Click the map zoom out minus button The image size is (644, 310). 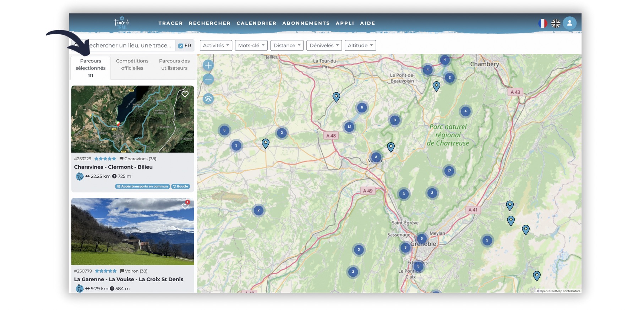coord(208,79)
